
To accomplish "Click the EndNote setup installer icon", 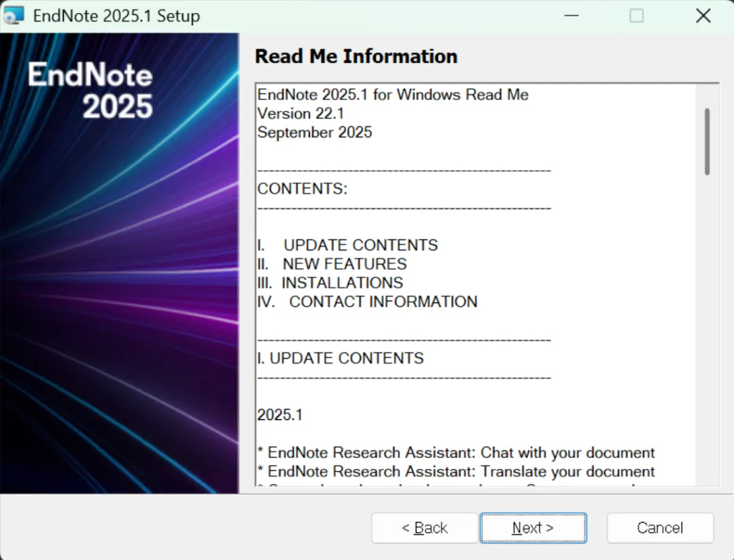I will click(x=13, y=16).
